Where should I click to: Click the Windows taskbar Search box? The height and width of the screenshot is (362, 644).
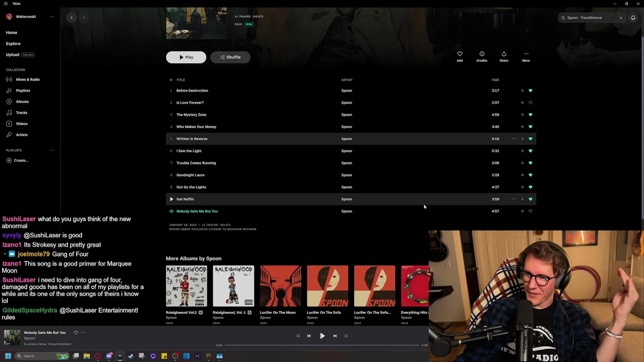(x=41, y=356)
